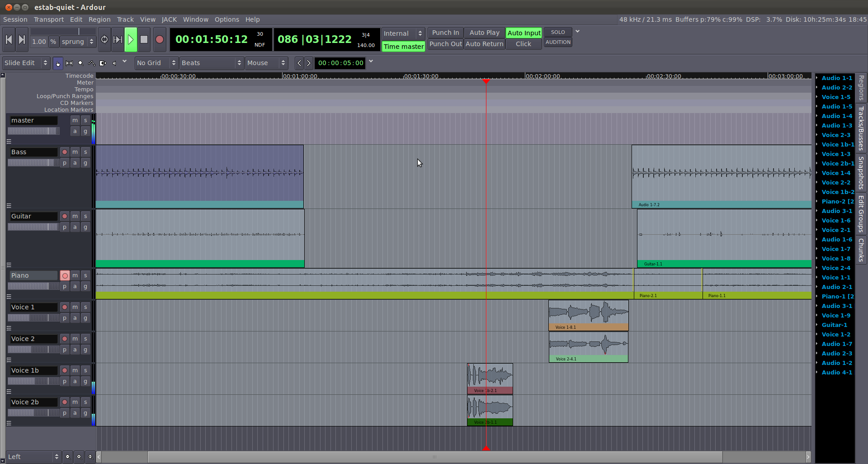Image resolution: width=868 pixels, height=464 pixels.
Task: Arm the Voice 2b track for recording
Action: pyautogui.click(x=65, y=402)
